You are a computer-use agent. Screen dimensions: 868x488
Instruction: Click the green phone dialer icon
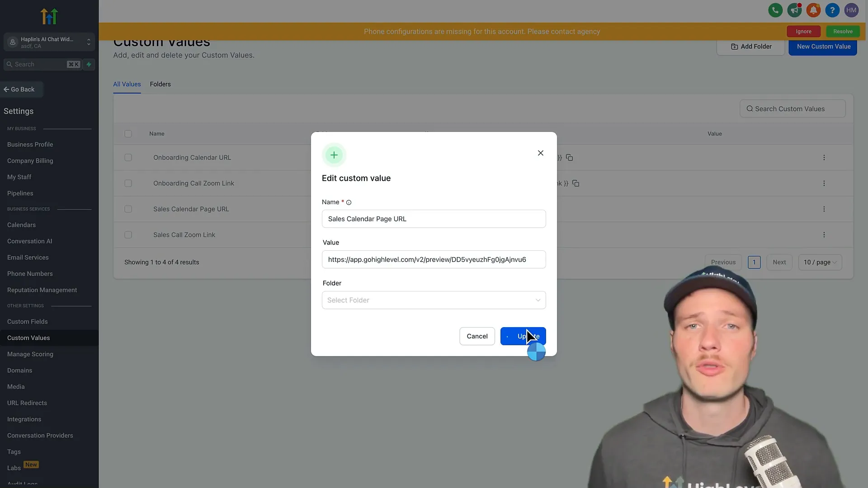pyautogui.click(x=775, y=10)
